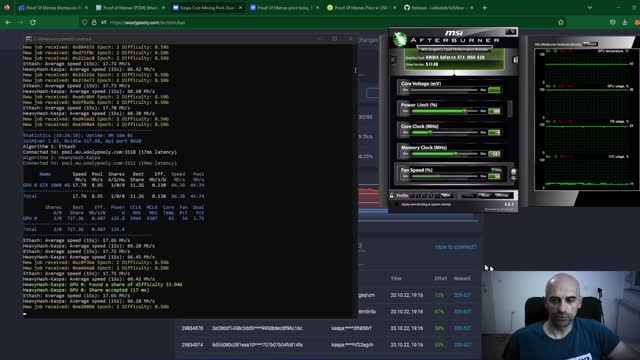The width and height of the screenshot is (640, 360).
Task: Click the Afterburner profile lock icon
Action: (x=391, y=196)
